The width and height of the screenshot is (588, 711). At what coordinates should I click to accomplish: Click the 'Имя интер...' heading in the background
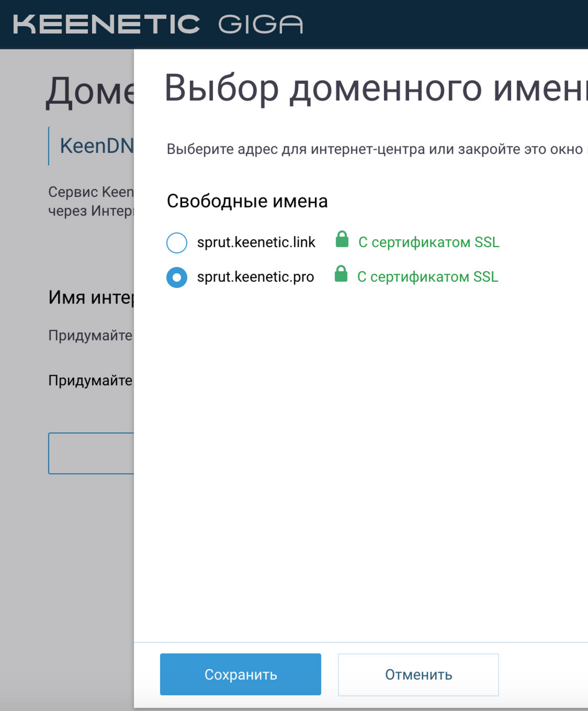(91, 297)
